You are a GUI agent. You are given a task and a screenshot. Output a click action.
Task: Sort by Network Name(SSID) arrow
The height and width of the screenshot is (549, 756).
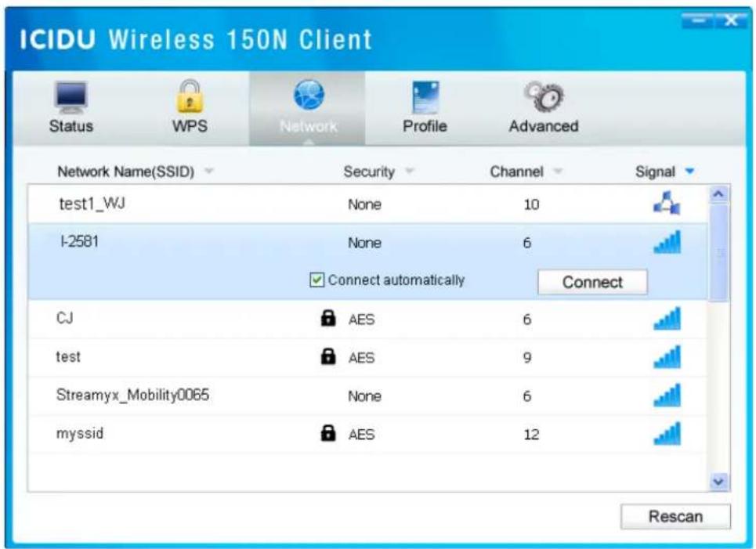tap(208, 171)
